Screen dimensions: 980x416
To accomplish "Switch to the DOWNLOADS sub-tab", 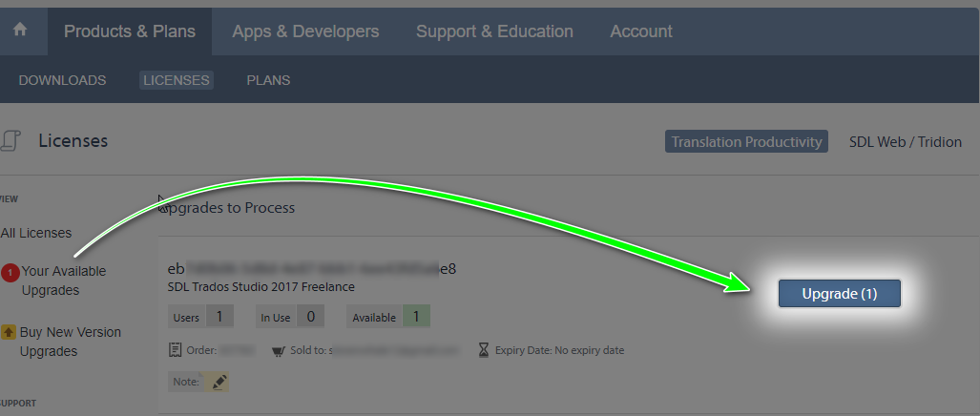I will click(x=62, y=80).
